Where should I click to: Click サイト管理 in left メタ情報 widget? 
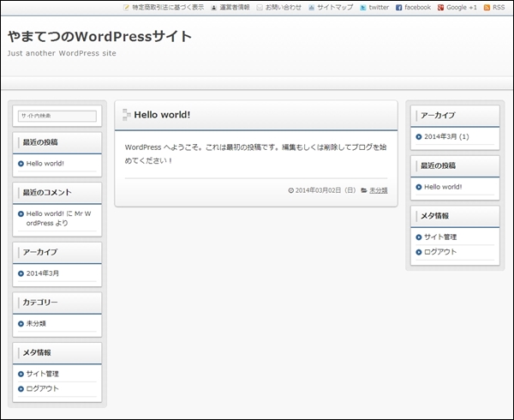(x=42, y=374)
